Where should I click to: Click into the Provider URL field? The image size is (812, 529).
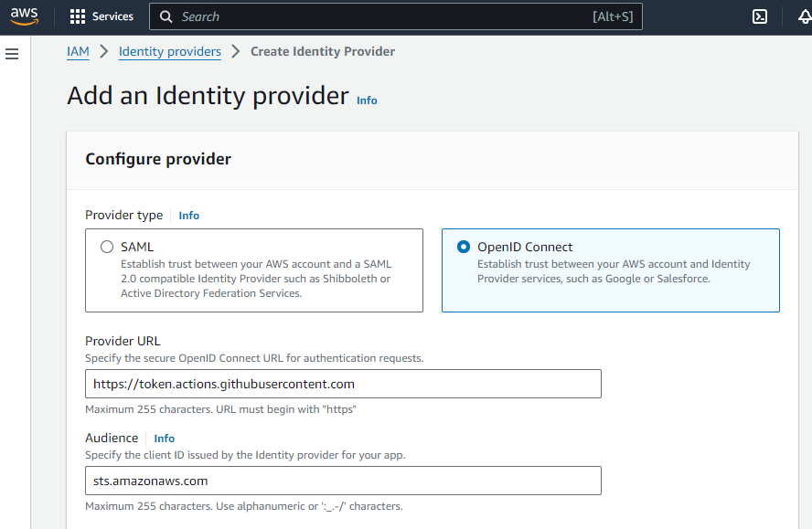[x=343, y=384]
